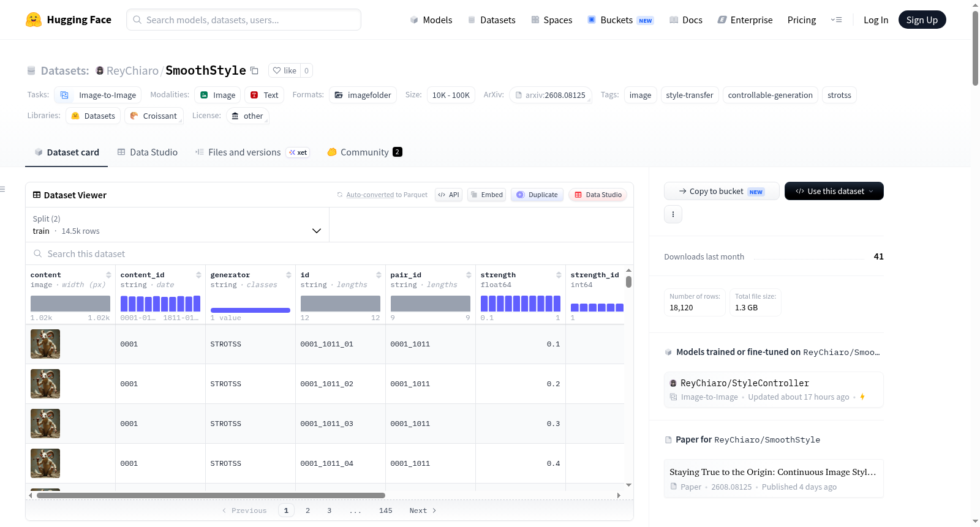Click the Search this dataset field

tap(330, 253)
